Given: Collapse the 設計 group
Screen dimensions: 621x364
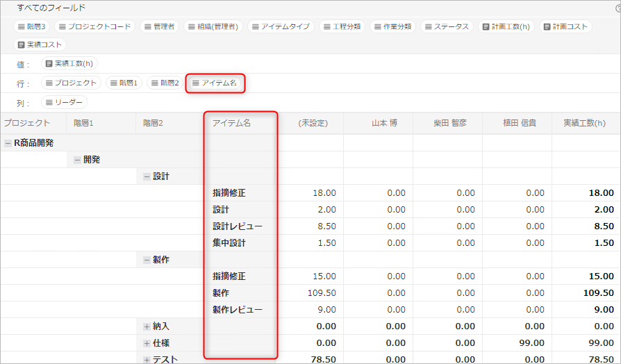Looking at the screenshot, I should (x=147, y=176).
